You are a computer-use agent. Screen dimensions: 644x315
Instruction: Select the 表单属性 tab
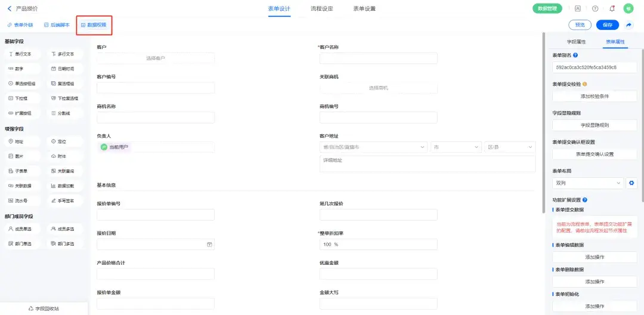tap(615, 42)
